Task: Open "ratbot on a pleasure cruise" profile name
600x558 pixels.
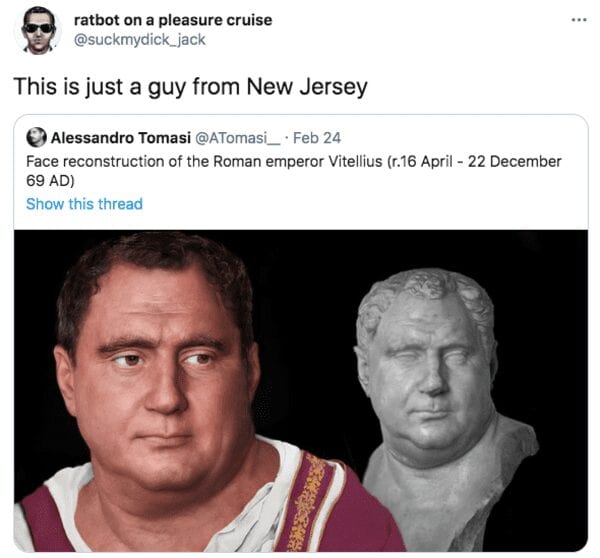Action: point(173,20)
